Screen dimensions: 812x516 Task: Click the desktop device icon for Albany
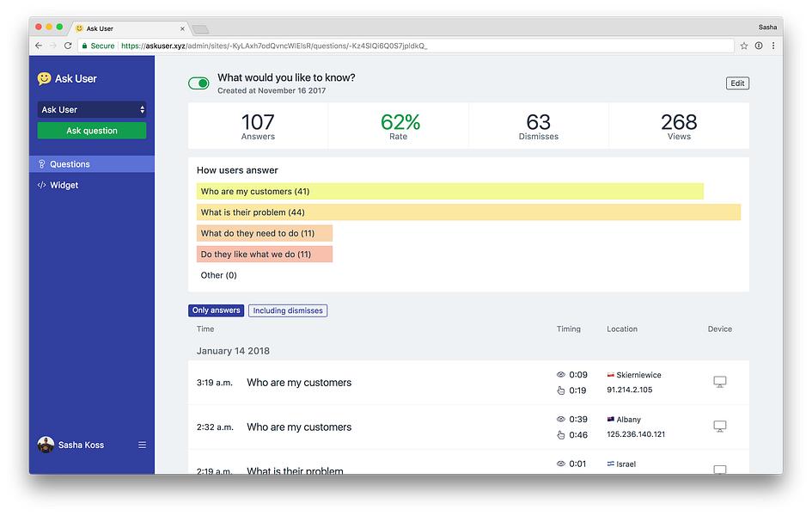[719, 427]
